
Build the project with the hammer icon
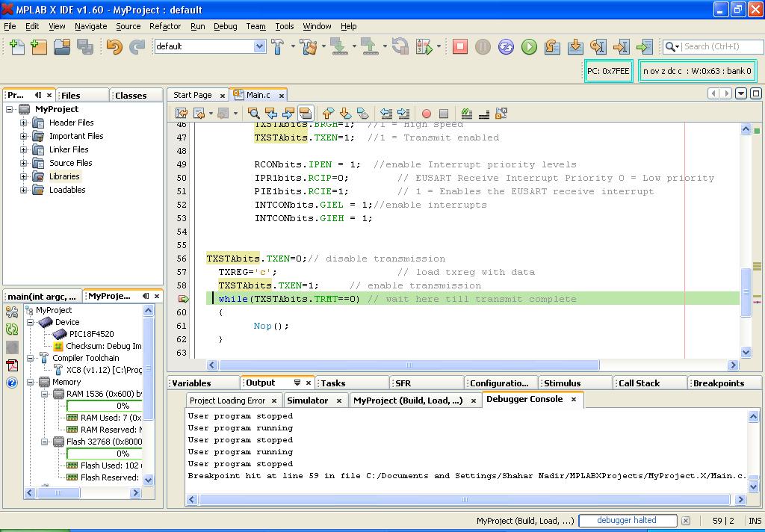tap(277, 46)
